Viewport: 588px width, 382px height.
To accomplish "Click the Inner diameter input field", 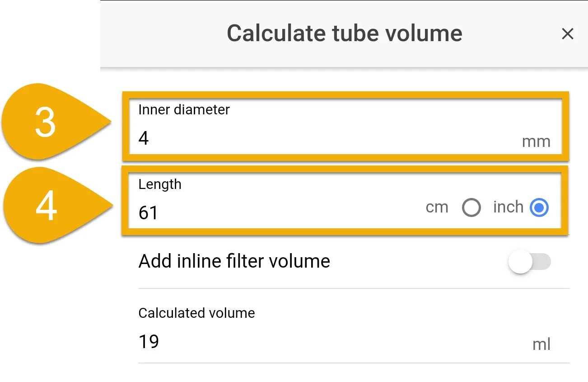I will point(345,126).
